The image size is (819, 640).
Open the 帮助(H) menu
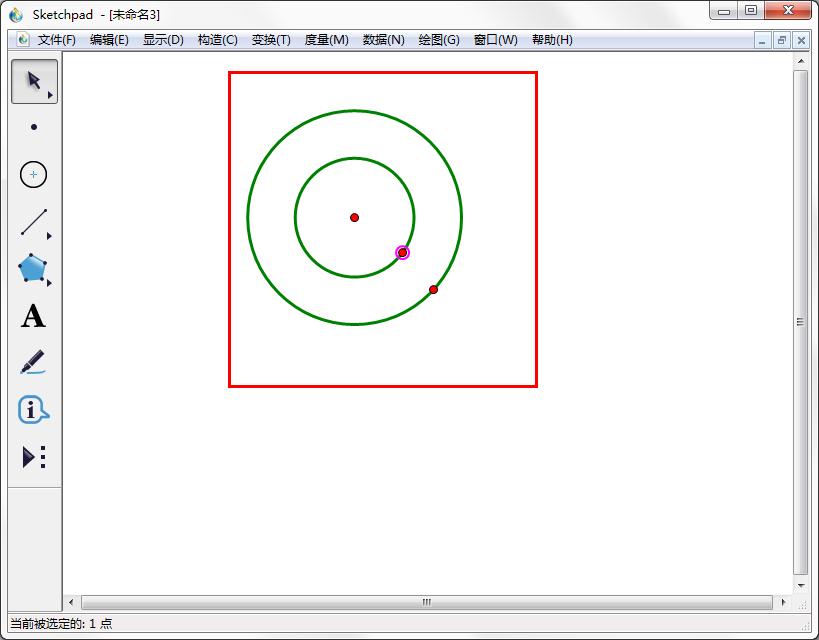[552, 40]
